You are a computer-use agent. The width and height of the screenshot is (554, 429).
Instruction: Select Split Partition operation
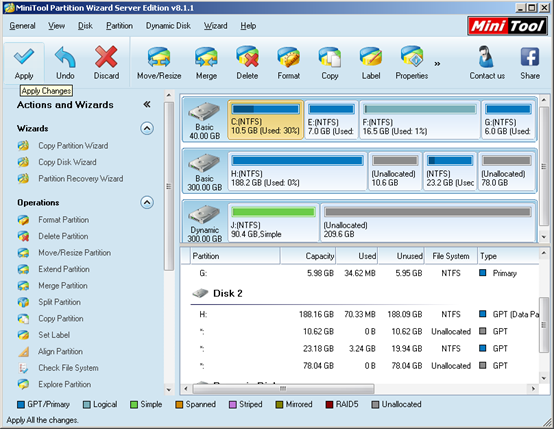(49, 302)
